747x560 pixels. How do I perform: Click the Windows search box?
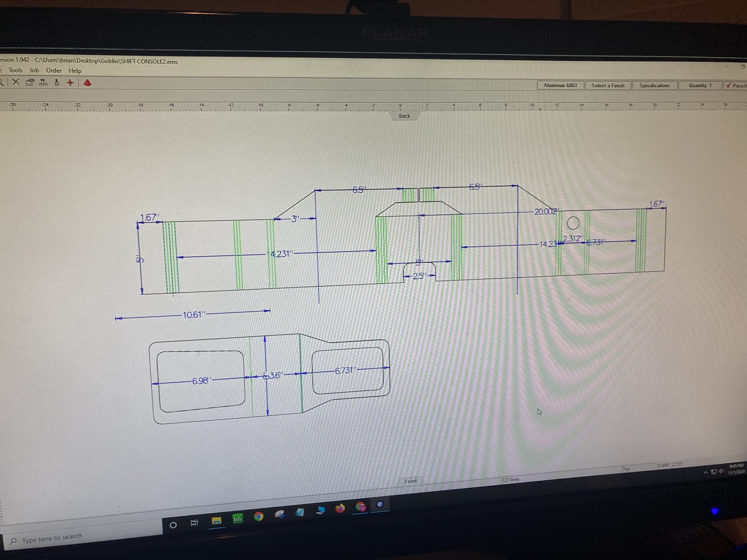[82, 538]
